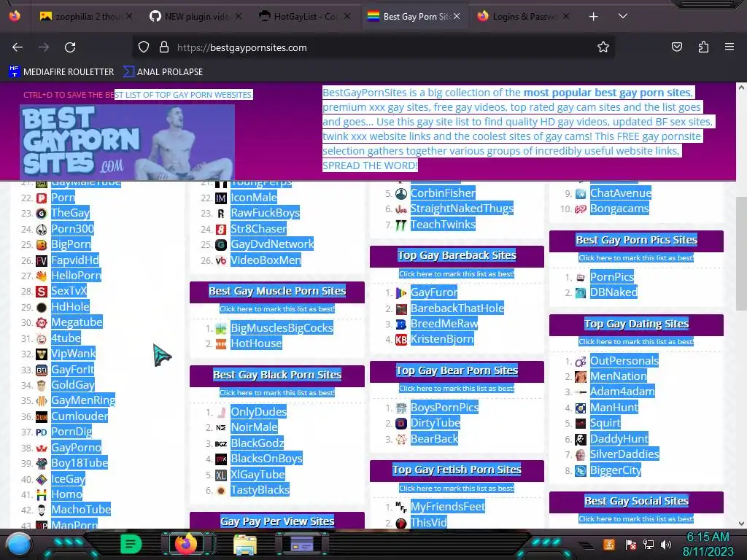Go back using the browser back arrow
Image resolution: width=747 pixels, height=560 pixels.
click(x=18, y=47)
